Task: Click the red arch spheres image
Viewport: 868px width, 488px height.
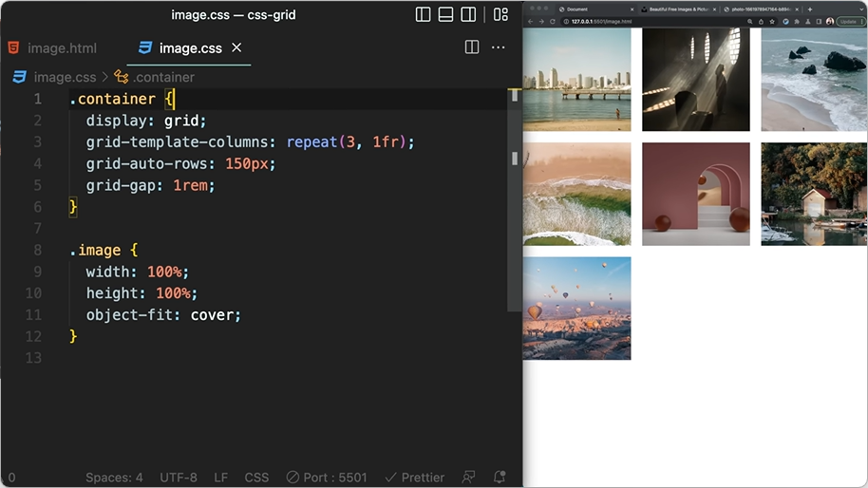Action: (x=696, y=194)
